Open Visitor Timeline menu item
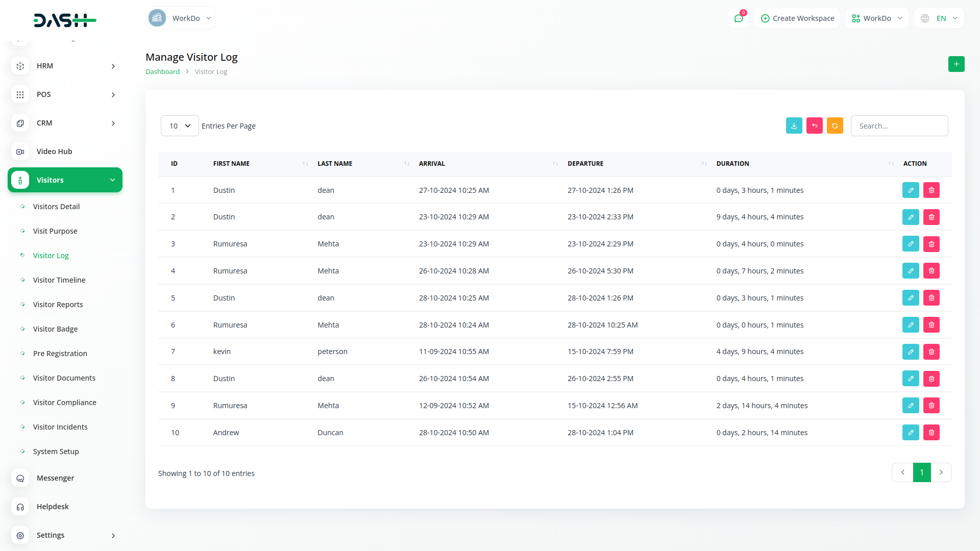 coord(59,280)
